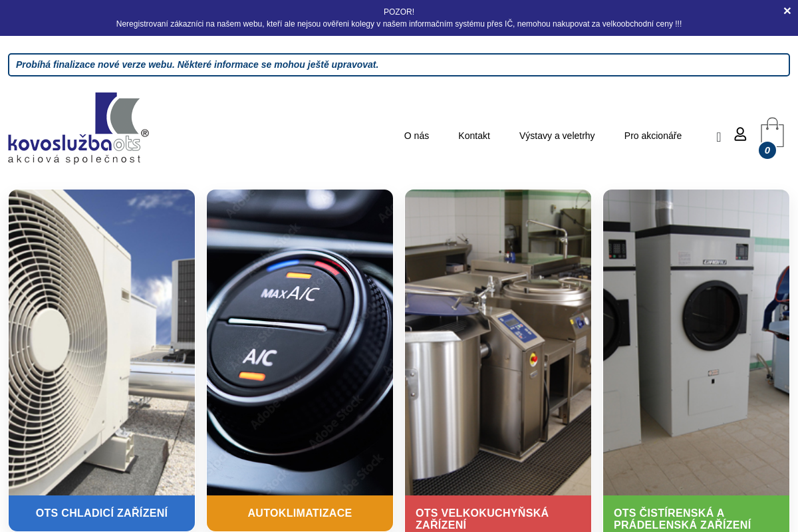Click the search icon beside Pro akcionáře
Viewport: 798px width, 532px height.
pyautogui.click(x=718, y=136)
